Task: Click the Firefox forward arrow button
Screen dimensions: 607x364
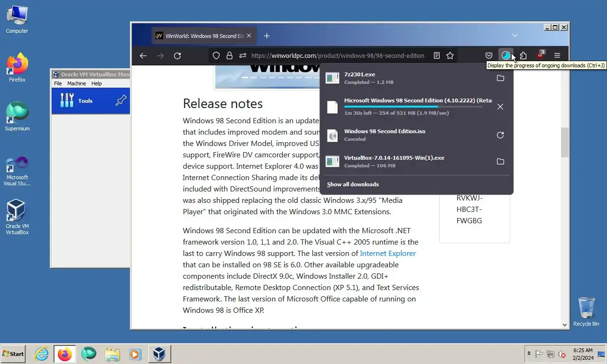Action: (x=160, y=56)
